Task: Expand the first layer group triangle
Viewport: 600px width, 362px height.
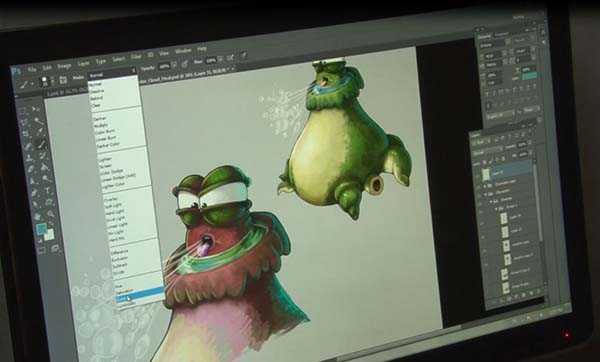Action: pyautogui.click(x=485, y=185)
